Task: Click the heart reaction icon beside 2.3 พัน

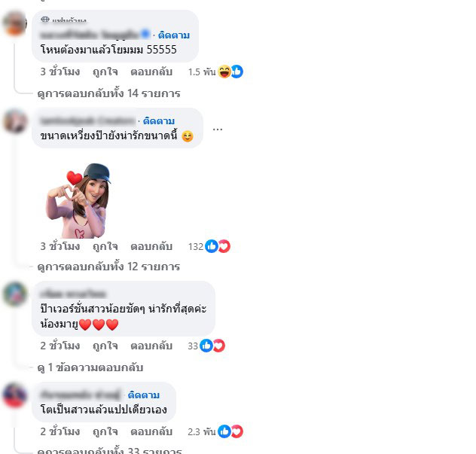Action: point(236,431)
